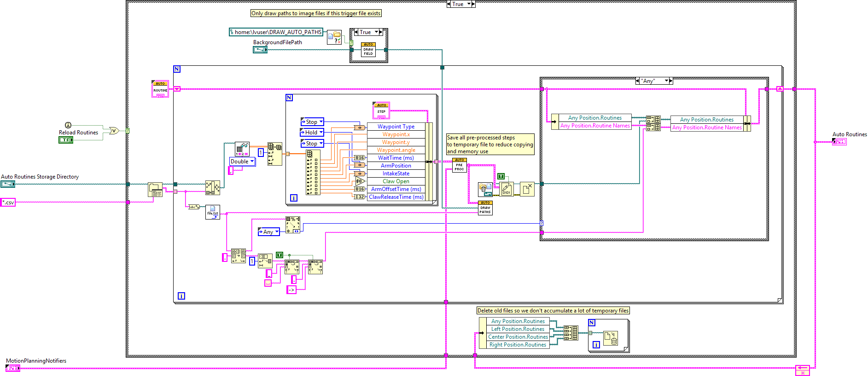The height and width of the screenshot is (376, 868).
Task: Open the AUTO PRE PROC subVI
Action: [x=459, y=165]
